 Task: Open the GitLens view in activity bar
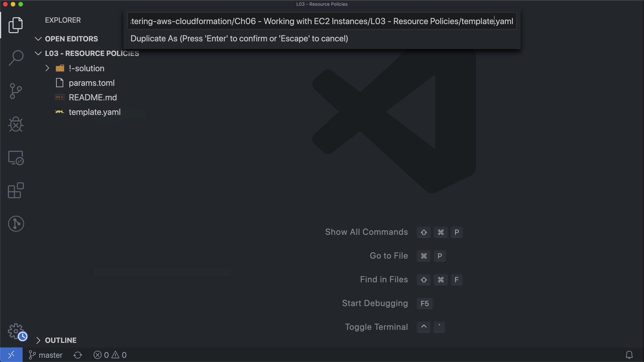(16, 224)
